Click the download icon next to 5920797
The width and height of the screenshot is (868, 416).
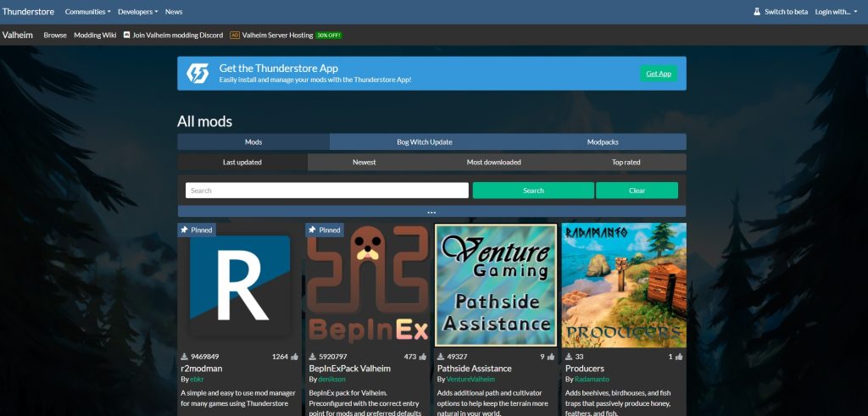tap(313, 357)
